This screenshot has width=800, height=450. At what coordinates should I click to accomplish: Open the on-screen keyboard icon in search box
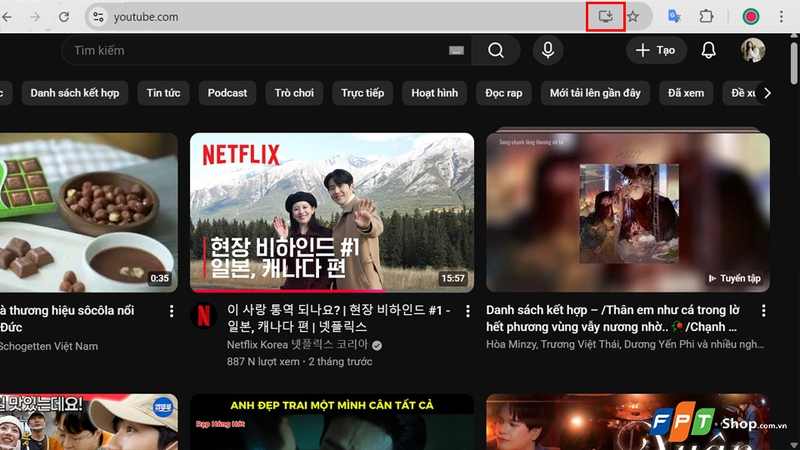click(456, 50)
